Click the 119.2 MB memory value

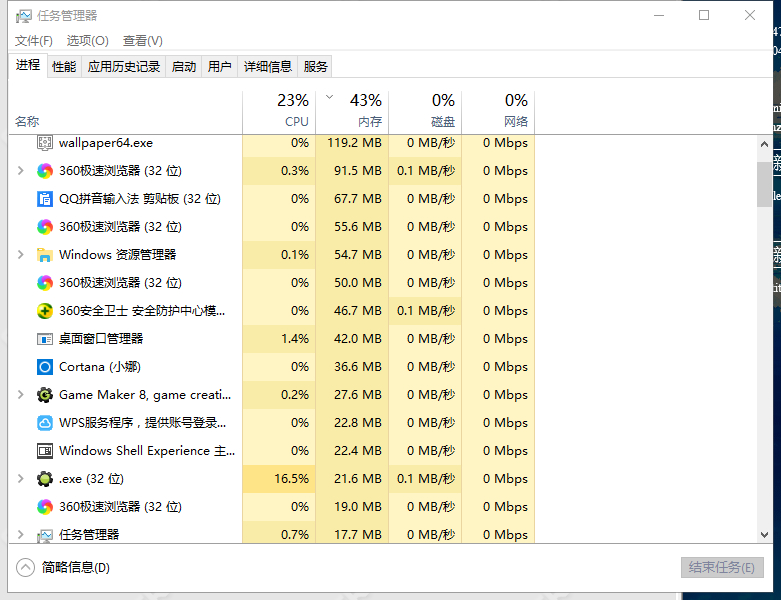354,143
